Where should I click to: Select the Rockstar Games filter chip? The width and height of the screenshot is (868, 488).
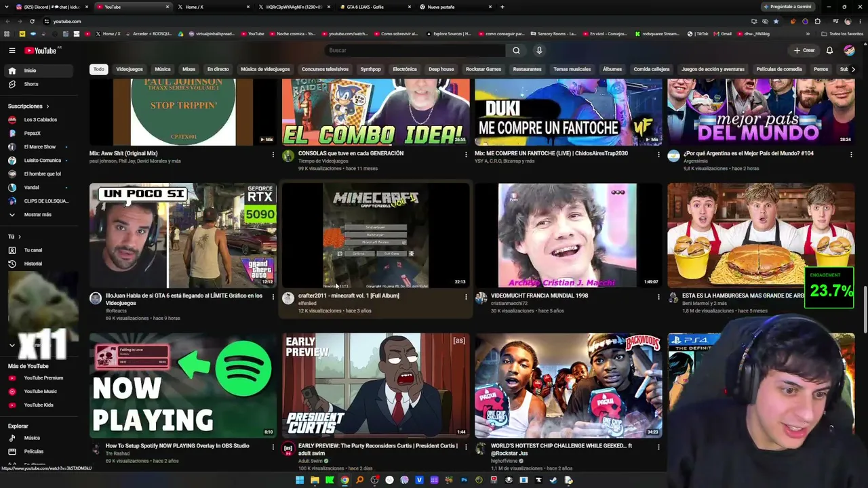484,69
